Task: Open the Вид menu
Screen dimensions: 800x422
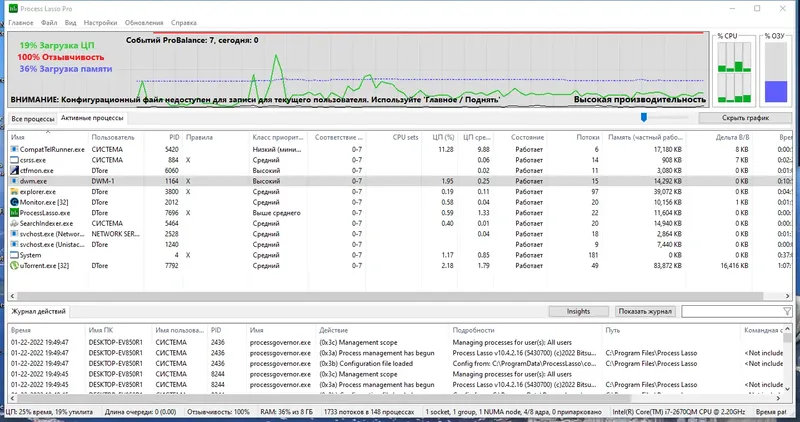Action: [70, 22]
